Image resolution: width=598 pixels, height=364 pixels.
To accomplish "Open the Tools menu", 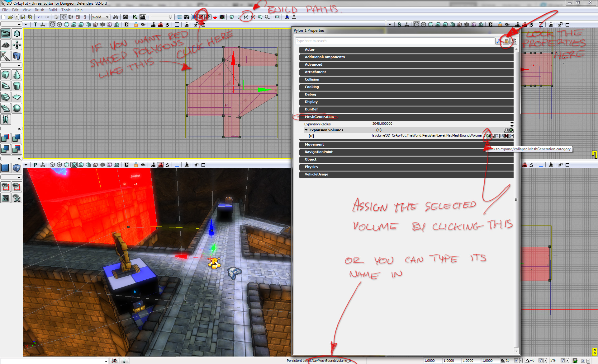I will [x=66, y=10].
